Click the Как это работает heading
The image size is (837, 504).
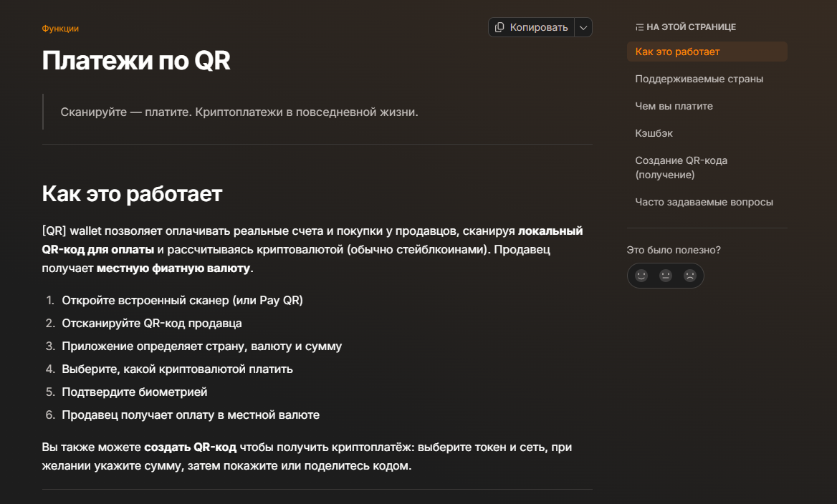point(132,193)
